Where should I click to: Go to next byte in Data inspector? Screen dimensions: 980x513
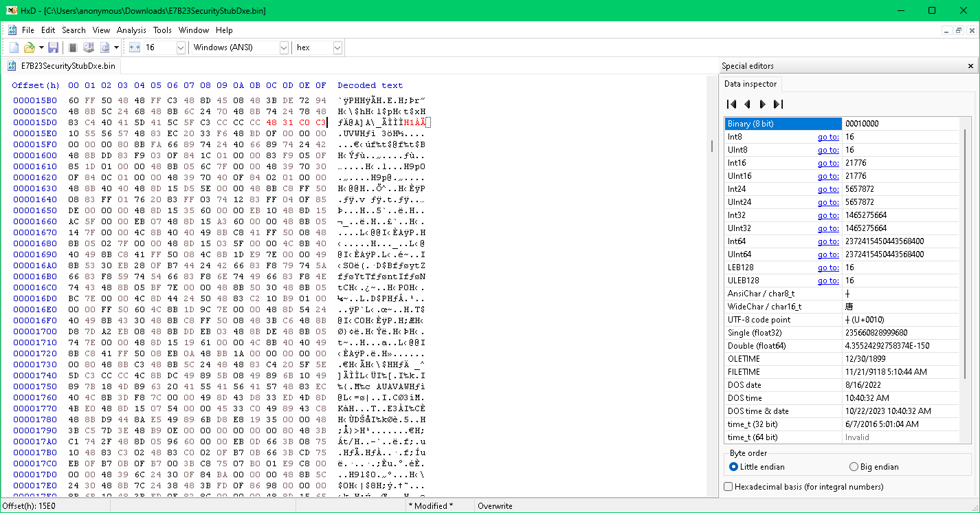pyautogui.click(x=762, y=105)
